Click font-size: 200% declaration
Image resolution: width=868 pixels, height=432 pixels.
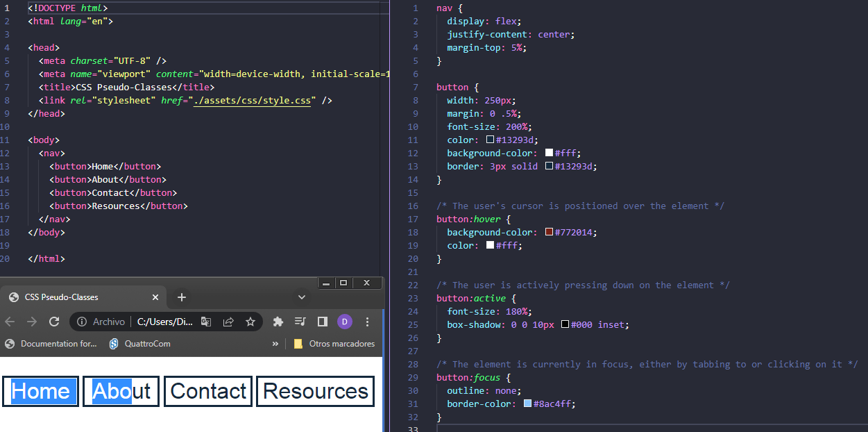tap(489, 126)
